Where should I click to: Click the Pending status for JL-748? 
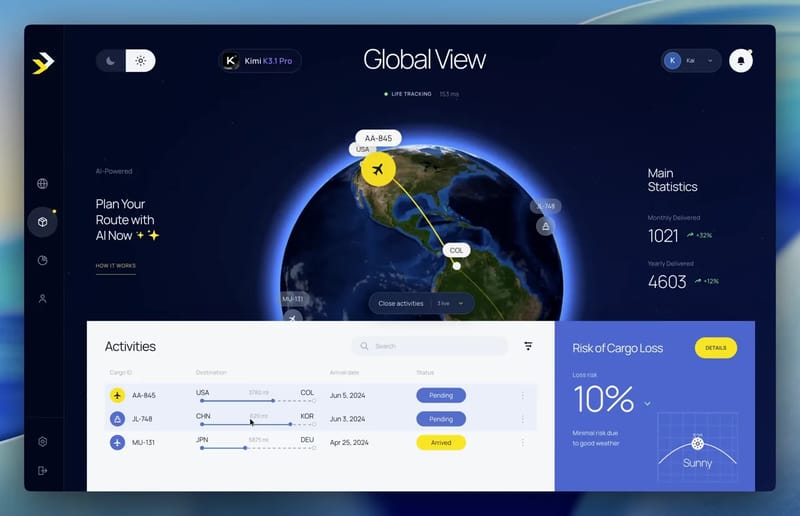[441, 419]
